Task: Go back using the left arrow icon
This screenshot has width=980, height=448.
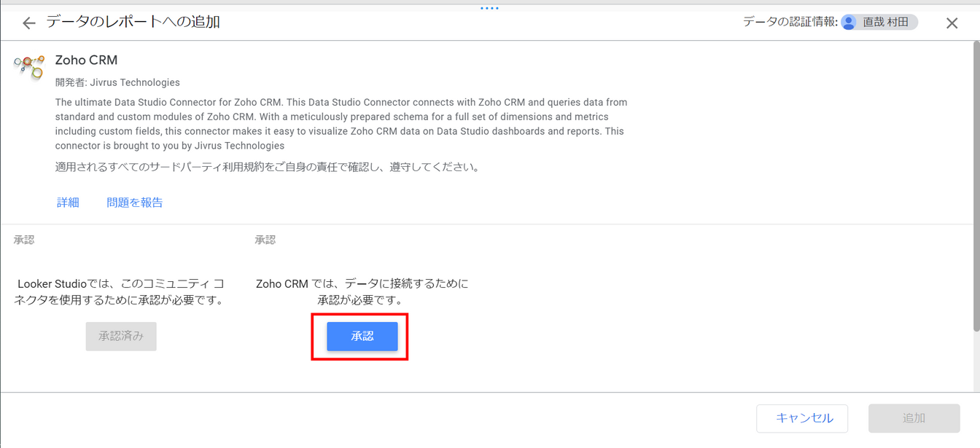Action: [x=28, y=23]
